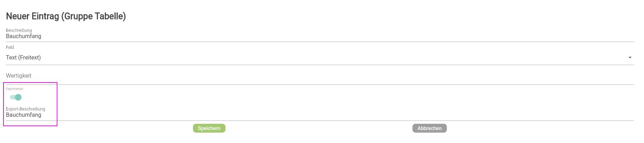Click the teal knob of the export switch
Viewport: 644px width, 143px height.
18,97
